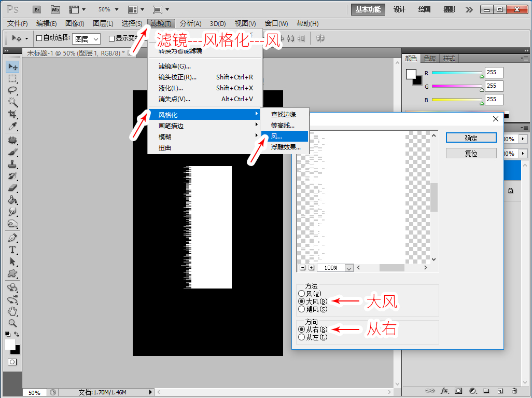The width and height of the screenshot is (532, 398).
Task: Select the Spot Healing Brush tool
Action: (12, 140)
